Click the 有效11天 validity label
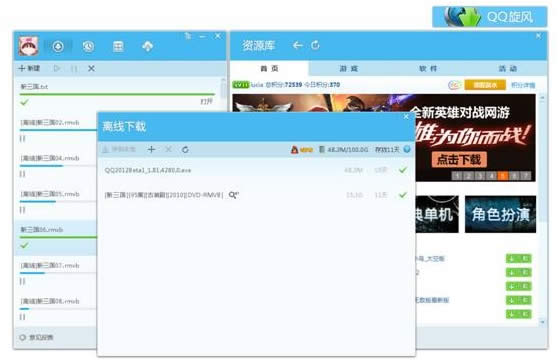 click(x=387, y=150)
